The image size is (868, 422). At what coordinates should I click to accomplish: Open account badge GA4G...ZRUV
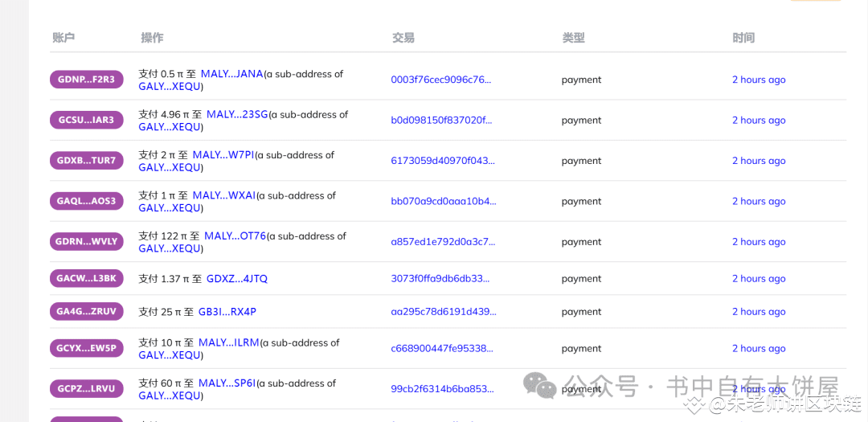(x=86, y=312)
